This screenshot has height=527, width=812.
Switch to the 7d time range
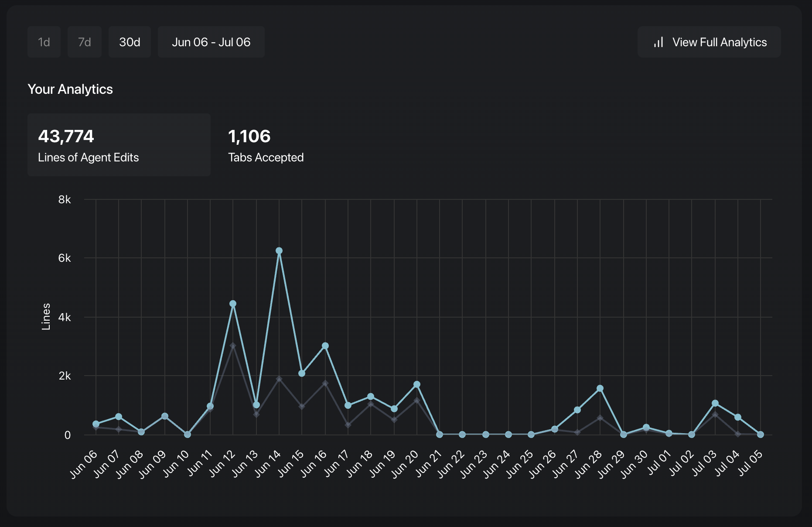85,42
